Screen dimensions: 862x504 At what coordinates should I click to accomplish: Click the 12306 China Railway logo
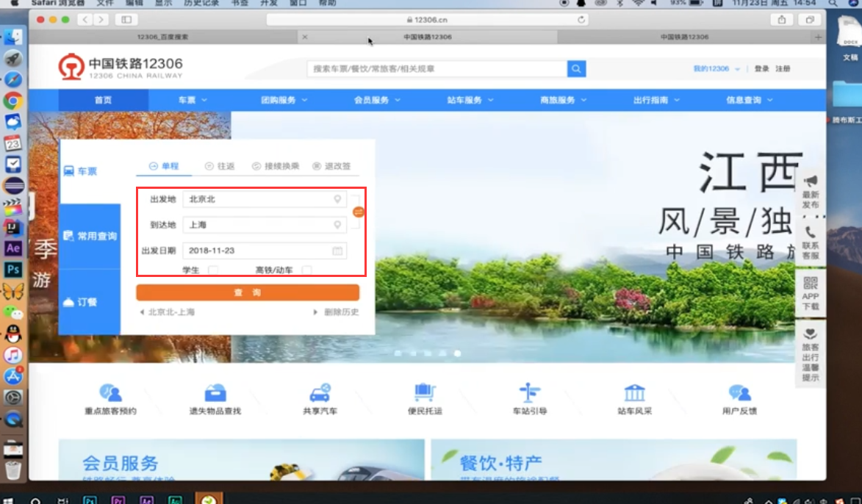(x=121, y=67)
